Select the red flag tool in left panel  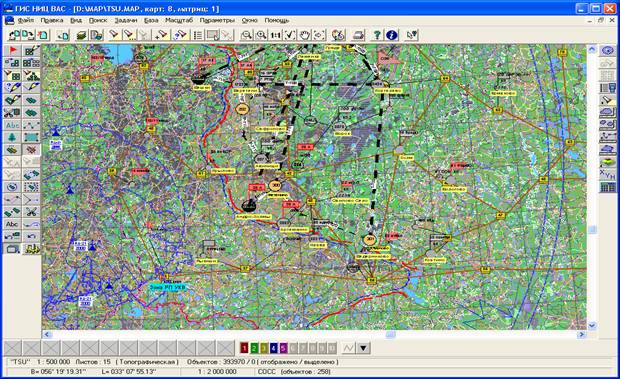13,51
